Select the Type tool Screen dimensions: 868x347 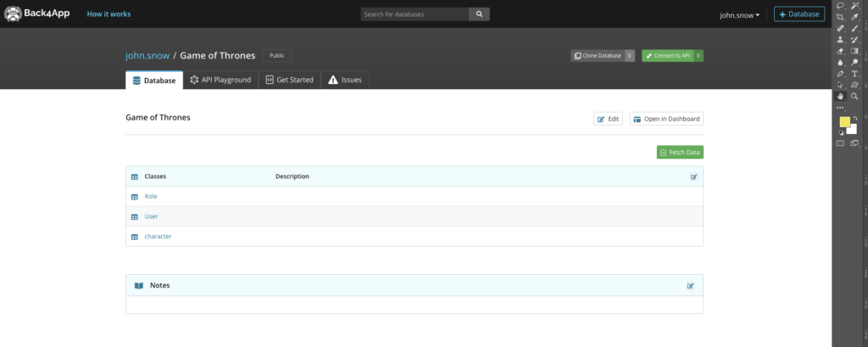[854, 74]
